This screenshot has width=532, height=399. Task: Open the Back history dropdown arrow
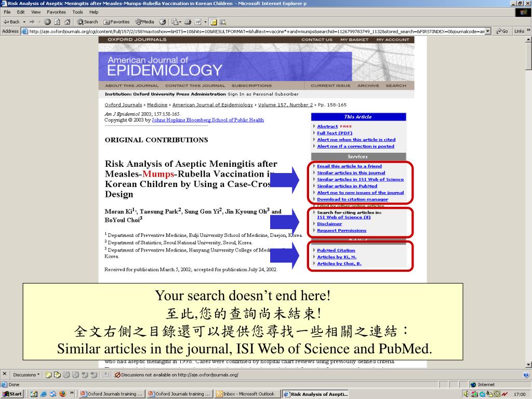point(24,22)
